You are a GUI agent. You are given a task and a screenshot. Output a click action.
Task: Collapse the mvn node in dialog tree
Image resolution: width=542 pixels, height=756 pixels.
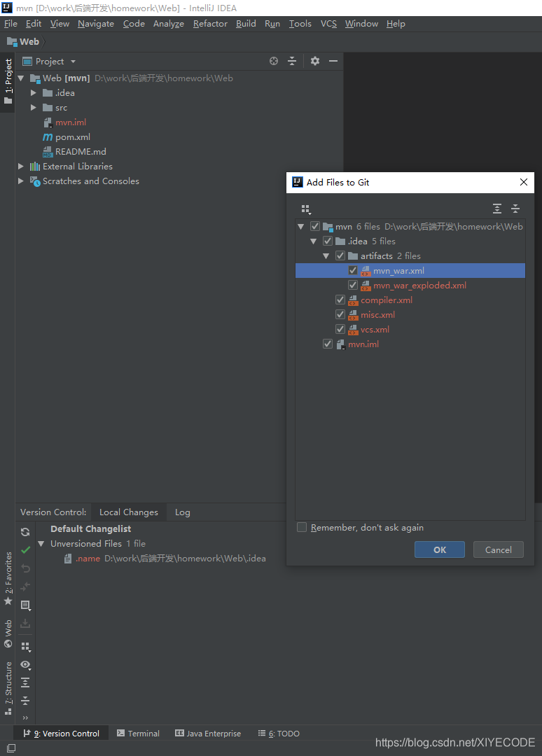click(301, 226)
